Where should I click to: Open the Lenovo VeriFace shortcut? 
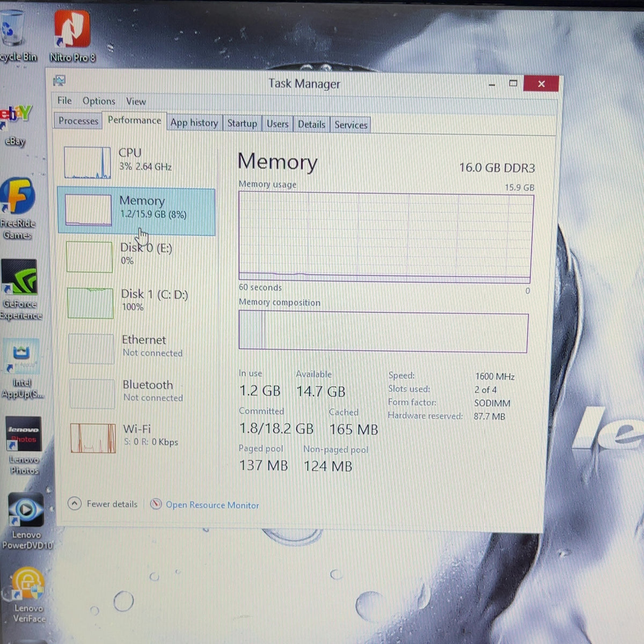pyautogui.click(x=28, y=596)
